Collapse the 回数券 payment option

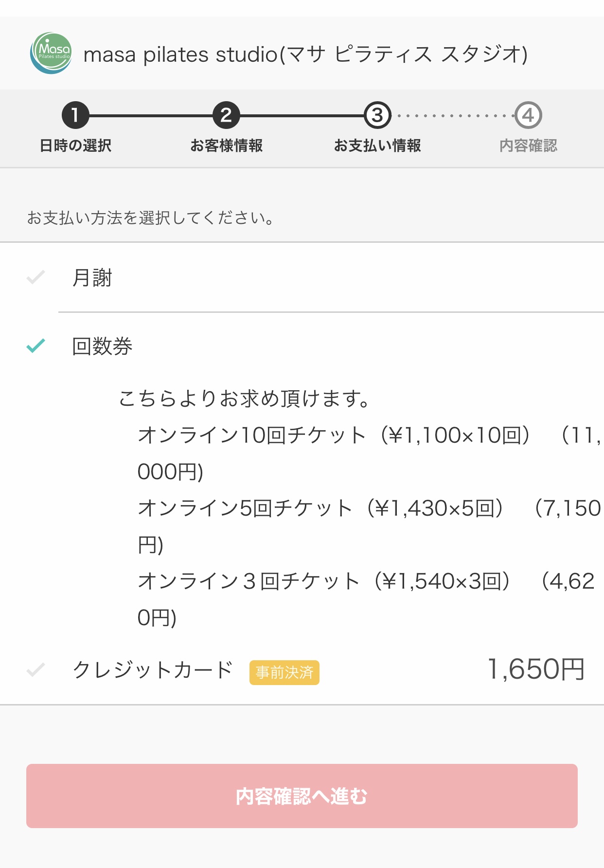click(x=302, y=346)
